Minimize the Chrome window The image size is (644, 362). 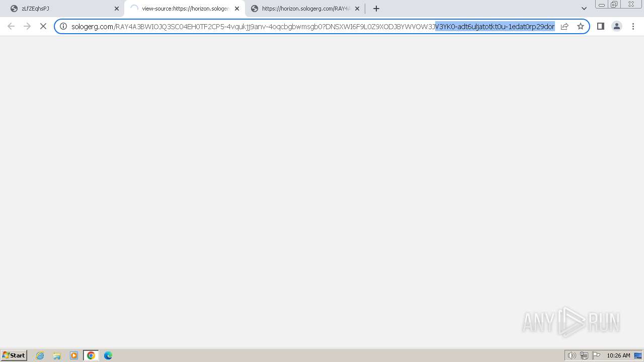[601, 5]
